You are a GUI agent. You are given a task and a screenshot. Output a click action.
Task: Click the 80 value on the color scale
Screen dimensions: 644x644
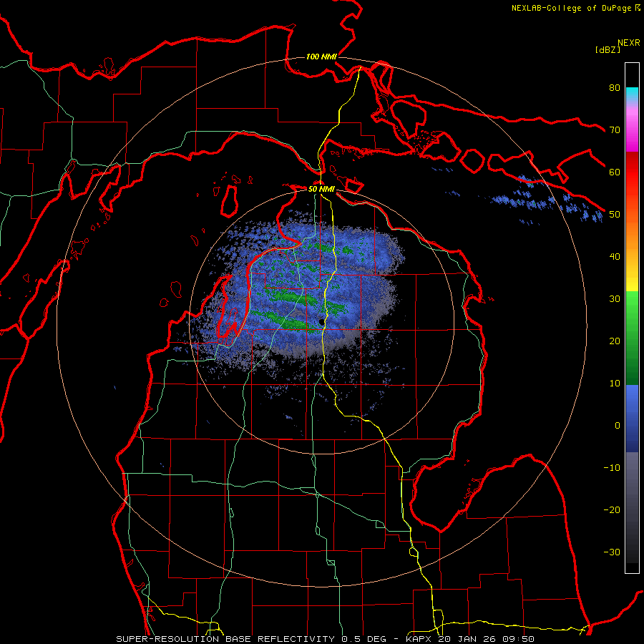click(615, 87)
